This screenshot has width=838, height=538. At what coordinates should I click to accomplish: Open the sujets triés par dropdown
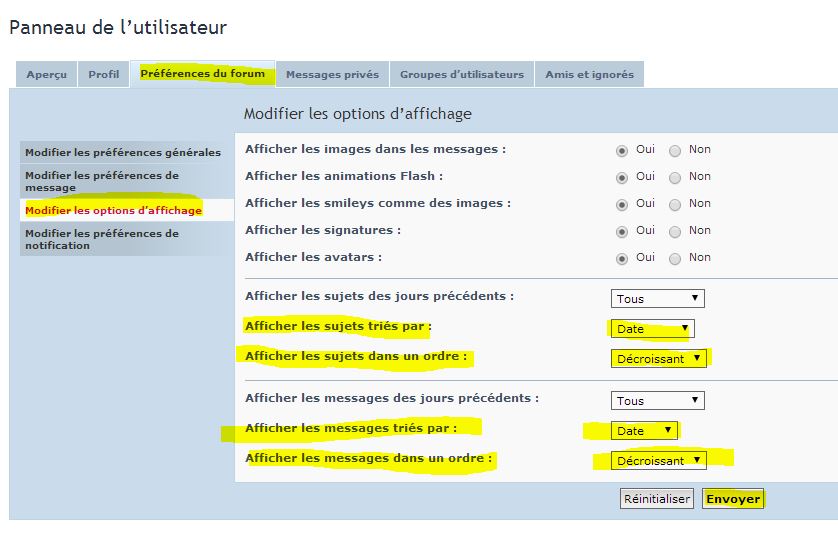point(652,328)
